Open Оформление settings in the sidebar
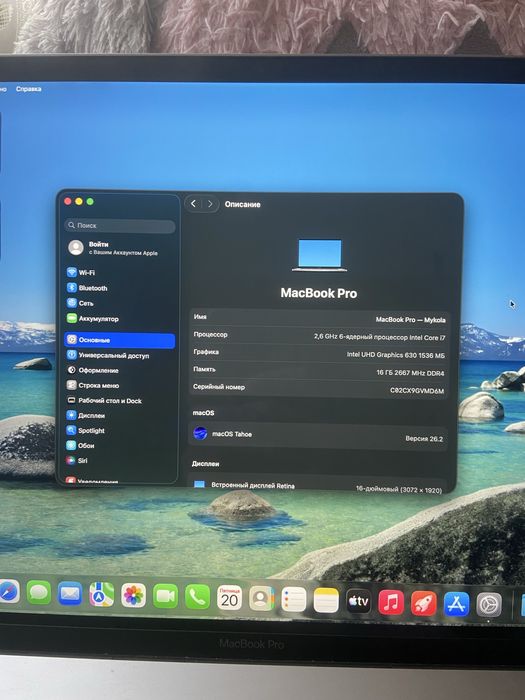Image resolution: width=525 pixels, height=700 pixels. (x=93, y=370)
